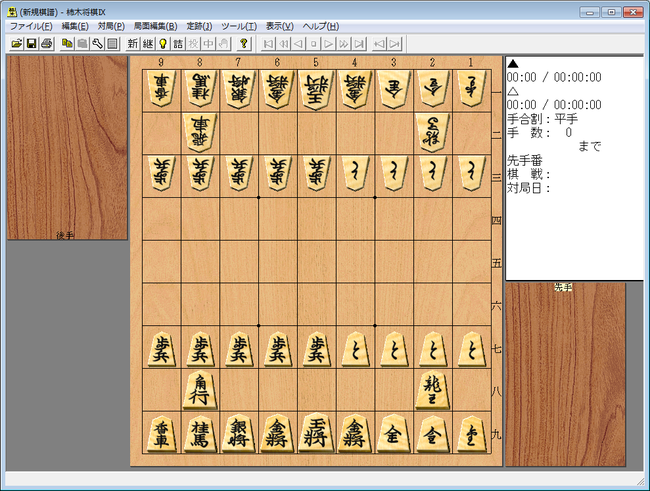Viewport: 650px width, 491px height.
Task: Click the greyed 投 resign button
Action: coord(193,44)
